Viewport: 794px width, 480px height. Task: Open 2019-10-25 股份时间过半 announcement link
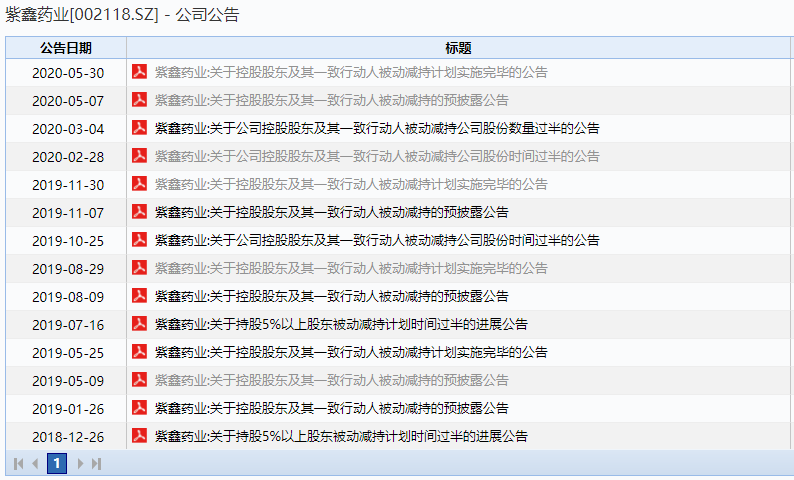coord(377,240)
